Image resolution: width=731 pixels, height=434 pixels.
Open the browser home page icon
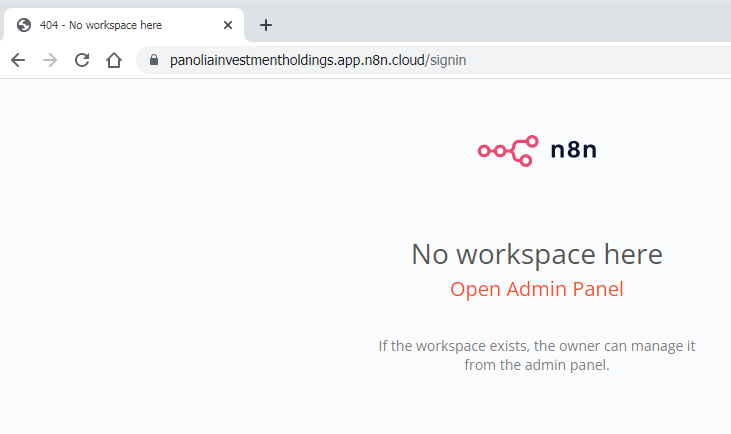114,60
